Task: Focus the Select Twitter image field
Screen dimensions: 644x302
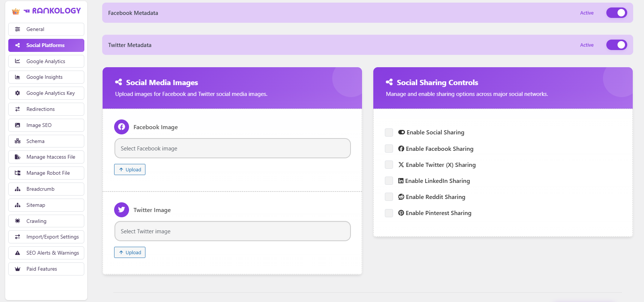Action: pos(232,231)
